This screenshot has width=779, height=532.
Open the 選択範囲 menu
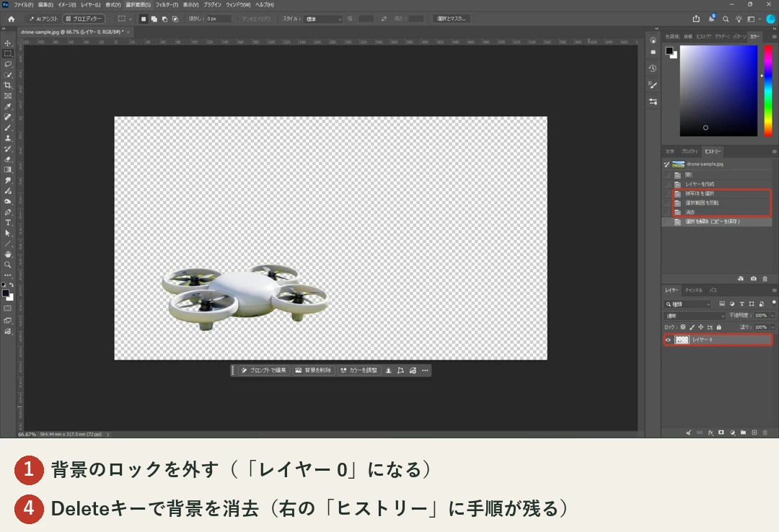click(x=138, y=4)
